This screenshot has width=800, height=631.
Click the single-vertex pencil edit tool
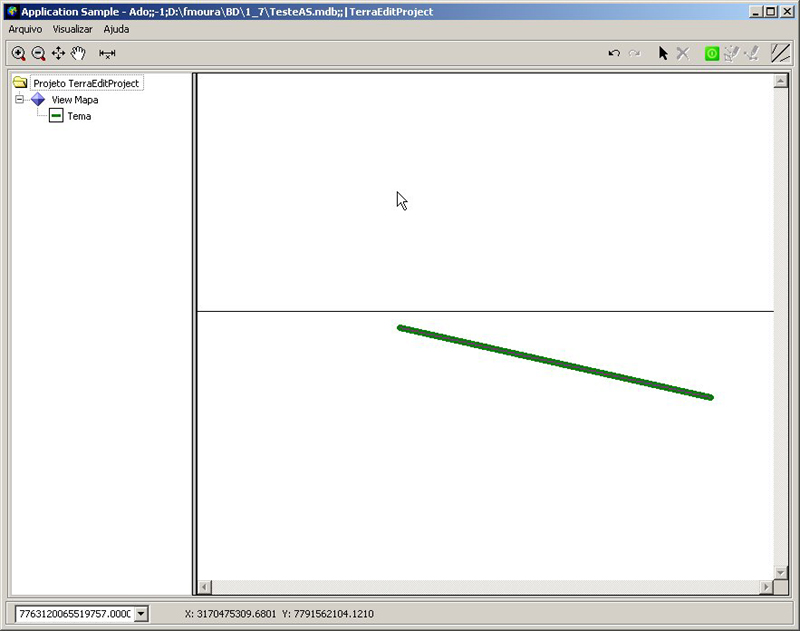click(752, 53)
